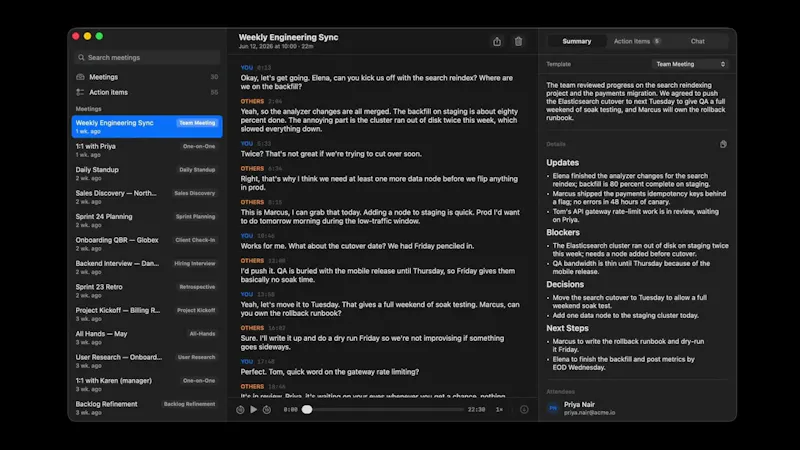Click the Action items sidebar icon

tap(80, 92)
